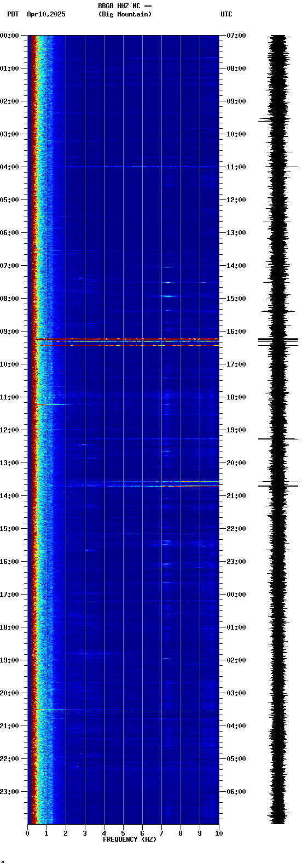
Task: Click the PDT time label '06:00'
Action: [9, 233]
